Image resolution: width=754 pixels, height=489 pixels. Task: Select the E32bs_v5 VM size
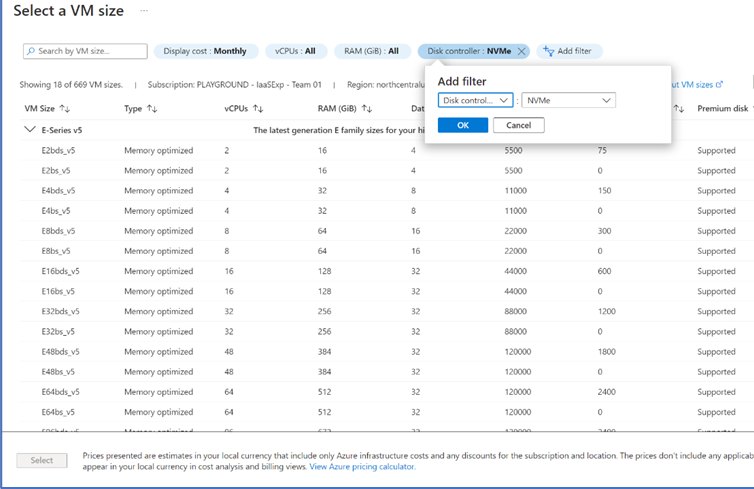pos(58,332)
